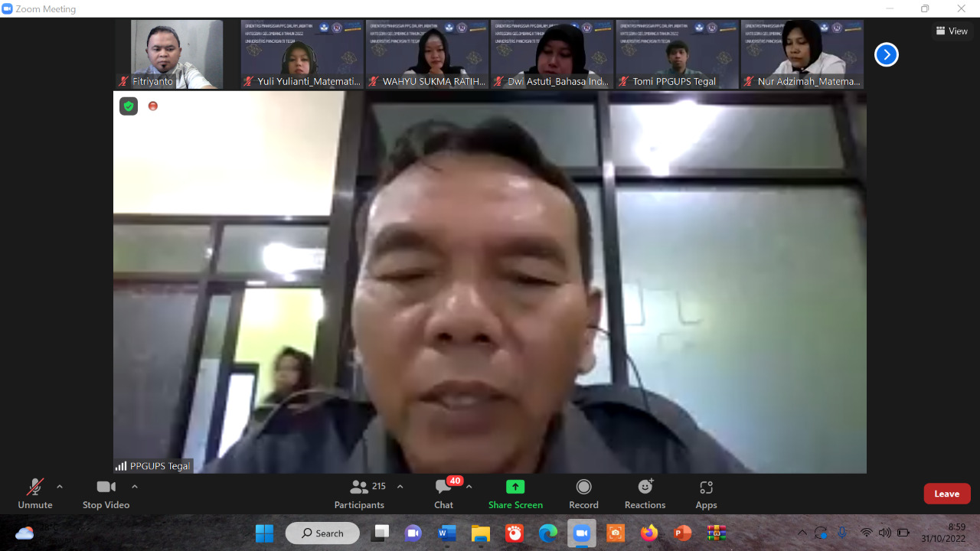The image size is (980, 551).
Task: Leave the meeting using the red button
Action: [x=946, y=494]
